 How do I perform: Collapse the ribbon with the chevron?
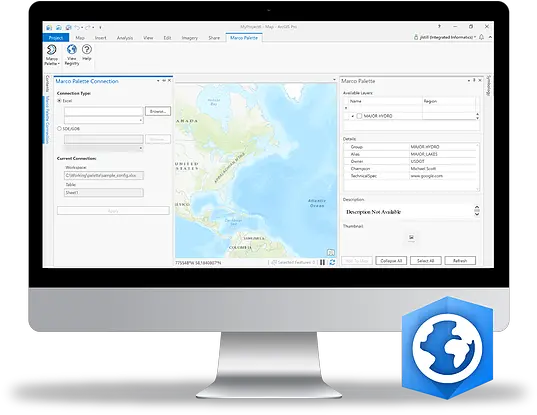pyautogui.click(x=490, y=37)
